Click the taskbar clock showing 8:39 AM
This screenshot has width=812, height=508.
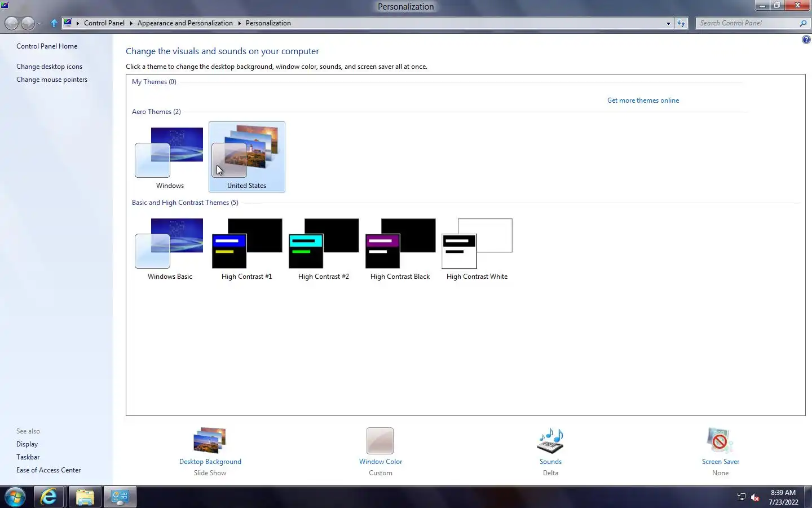(783, 497)
